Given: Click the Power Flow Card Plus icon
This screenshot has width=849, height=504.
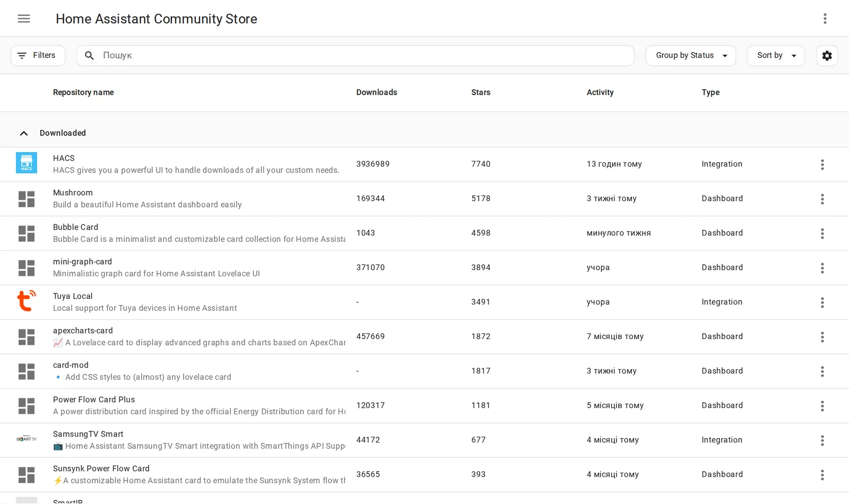Looking at the screenshot, I should [27, 406].
